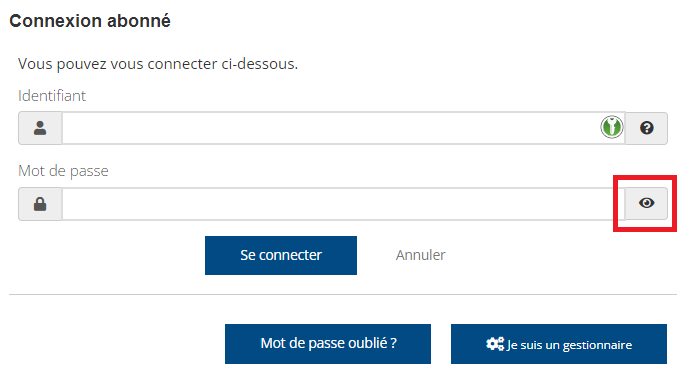Click the gears icon on gestionnaire button

tap(495, 344)
